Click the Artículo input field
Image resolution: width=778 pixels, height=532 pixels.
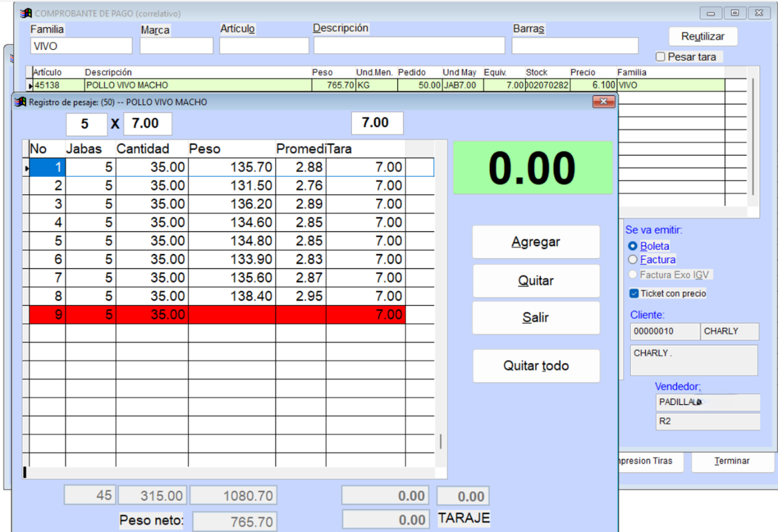pos(264,46)
